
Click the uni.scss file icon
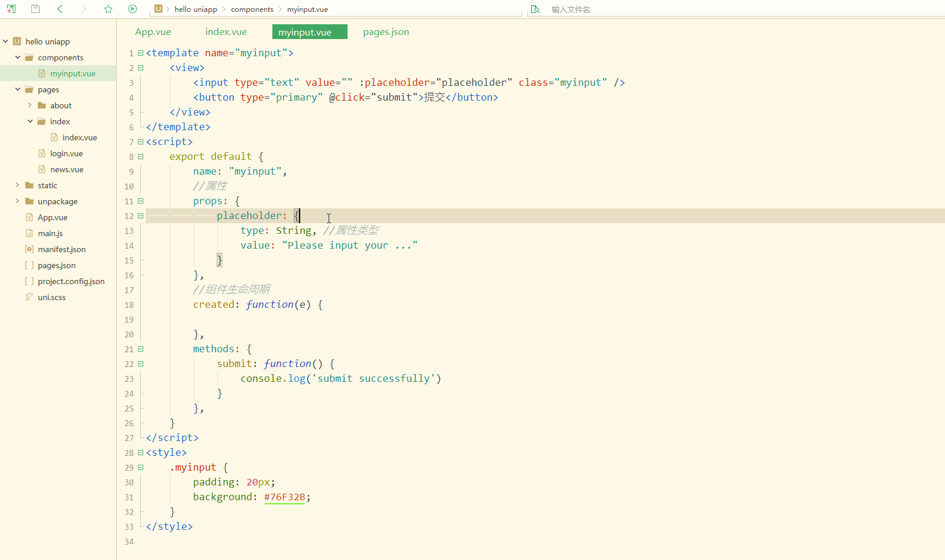[30, 297]
